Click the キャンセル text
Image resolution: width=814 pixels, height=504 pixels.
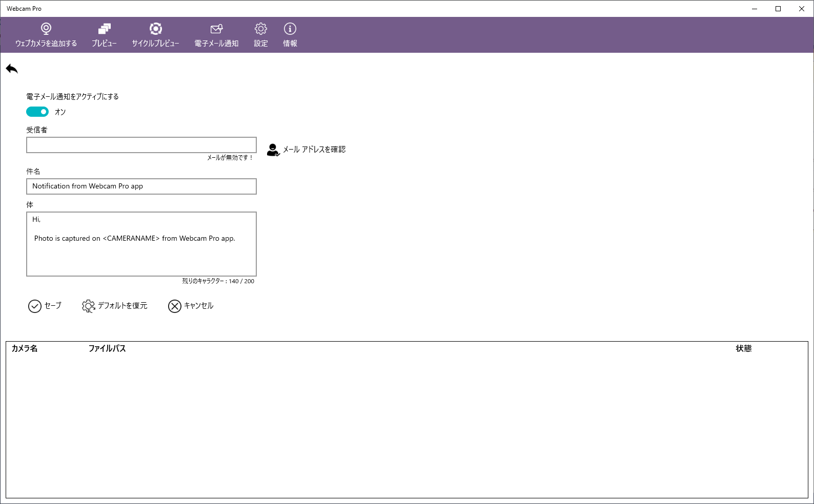(199, 306)
